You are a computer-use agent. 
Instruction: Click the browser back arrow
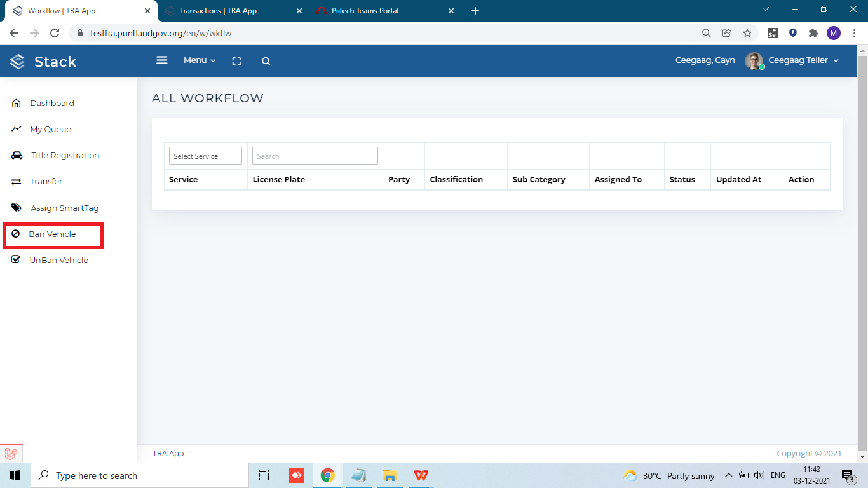(14, 33)
